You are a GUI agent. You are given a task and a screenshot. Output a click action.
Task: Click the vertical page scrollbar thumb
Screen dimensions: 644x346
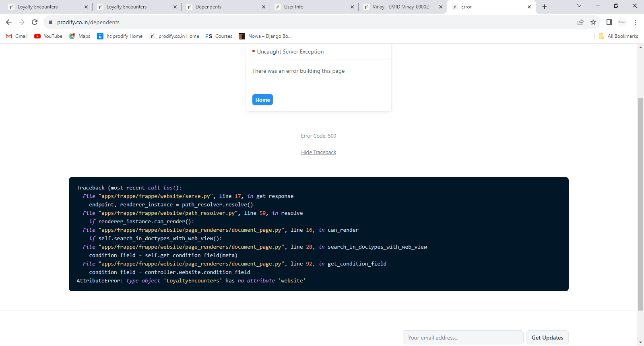tap(640, 204)
